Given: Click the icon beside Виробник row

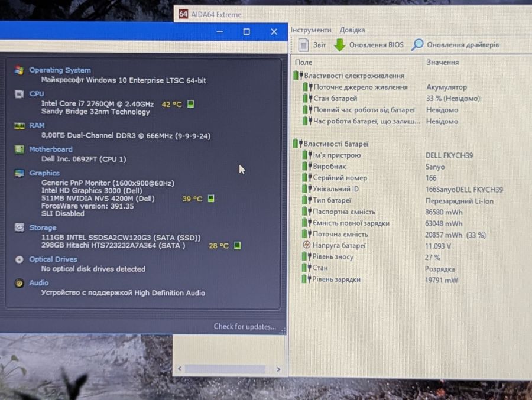Looking at the screenshot, I should 307,166.
